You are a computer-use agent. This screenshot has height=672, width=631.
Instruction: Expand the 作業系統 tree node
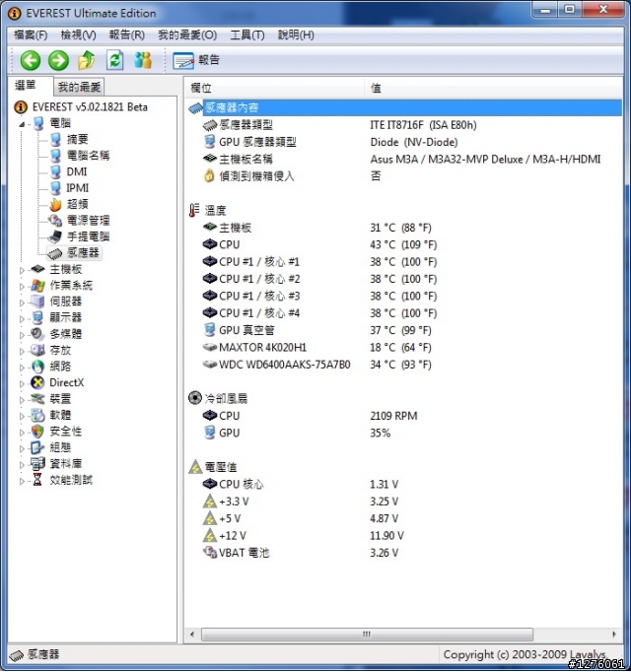click(22, 287)
